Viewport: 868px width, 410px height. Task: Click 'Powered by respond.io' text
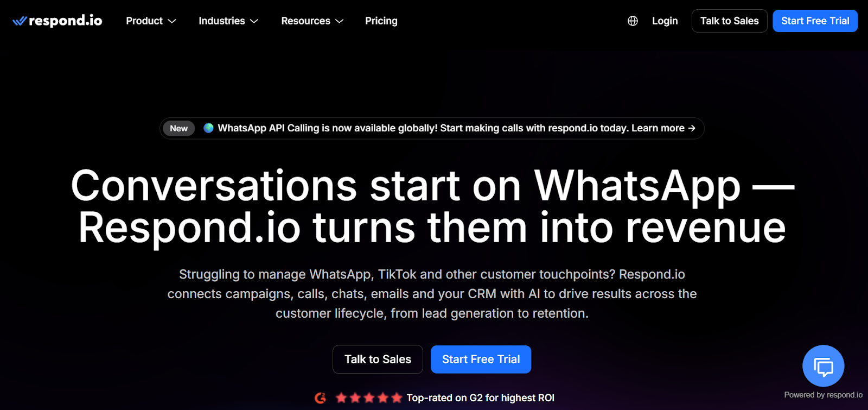(823, 395)
